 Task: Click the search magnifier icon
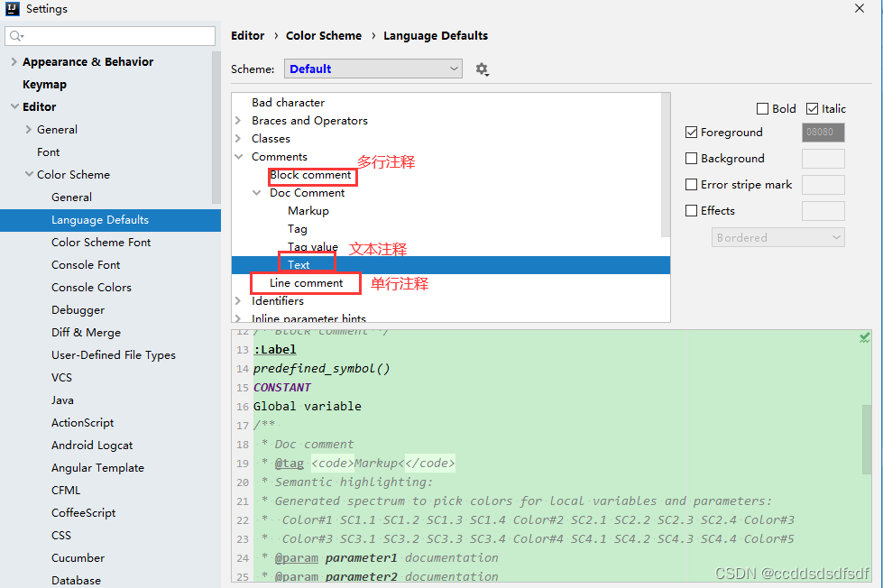15,36
